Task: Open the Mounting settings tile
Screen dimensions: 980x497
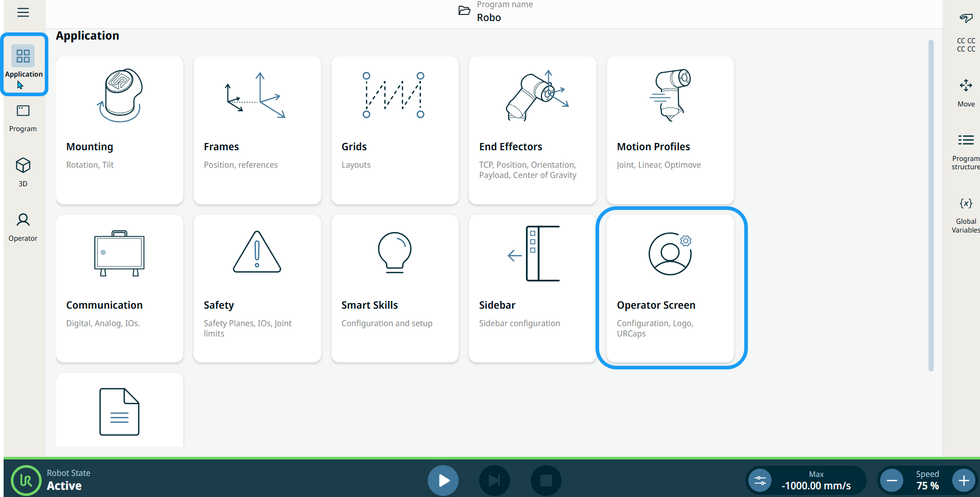Action: (x=119, y=130)
